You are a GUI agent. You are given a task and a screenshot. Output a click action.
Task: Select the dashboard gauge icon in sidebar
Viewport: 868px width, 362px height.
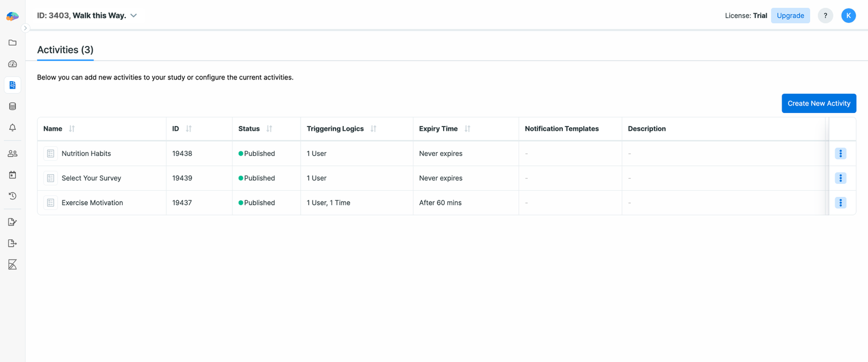(12, 64)
